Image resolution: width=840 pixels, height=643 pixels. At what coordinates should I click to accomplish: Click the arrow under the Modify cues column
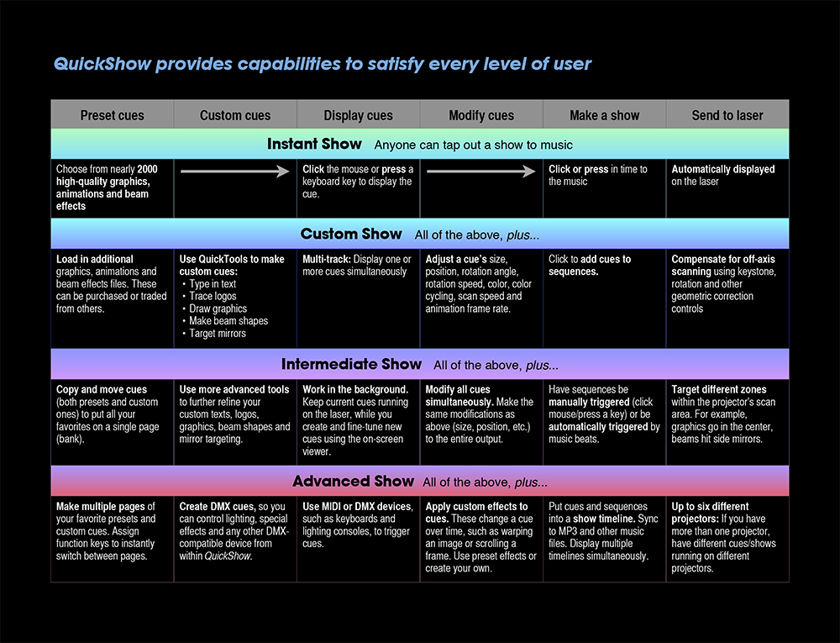tap(480, 171)
